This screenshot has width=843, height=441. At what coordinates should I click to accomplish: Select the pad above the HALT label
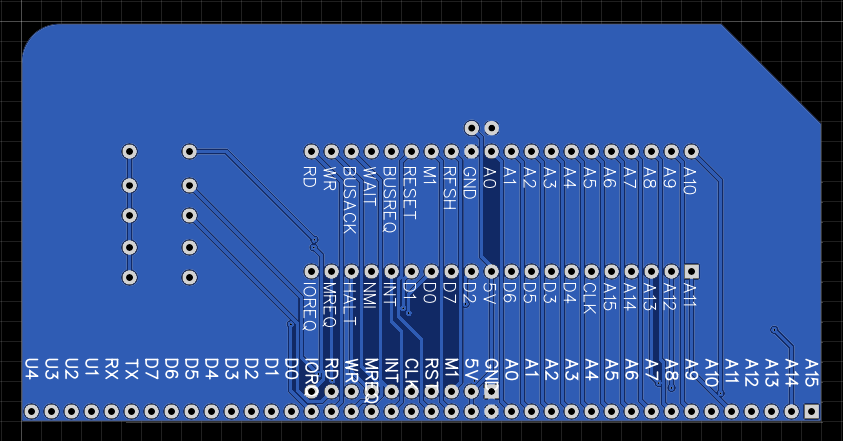pyautogui.click(x=351, y=272)
